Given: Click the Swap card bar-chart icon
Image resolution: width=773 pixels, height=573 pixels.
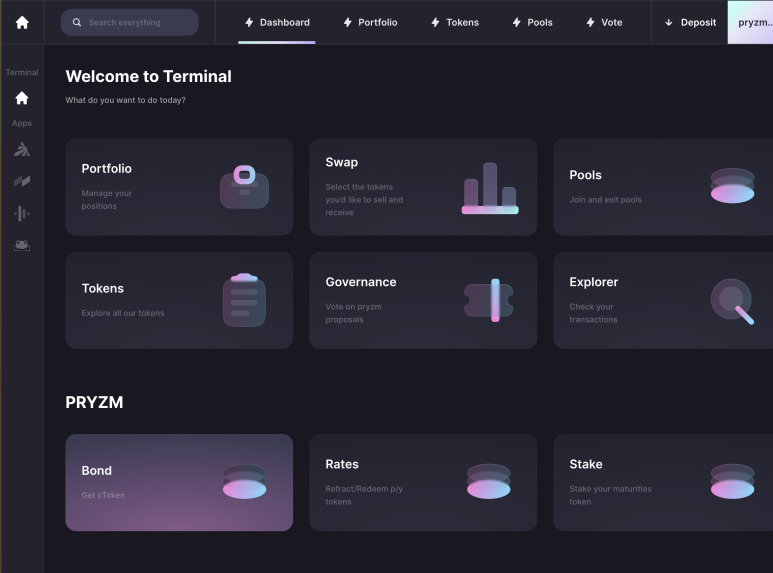Looking at the screenshot, I should tap(490, 188).
